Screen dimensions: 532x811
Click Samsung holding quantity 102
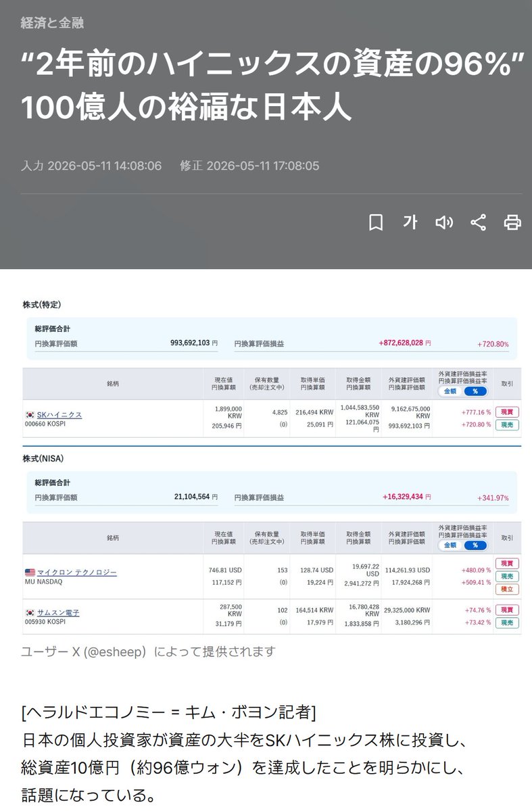tap(283, 611)
